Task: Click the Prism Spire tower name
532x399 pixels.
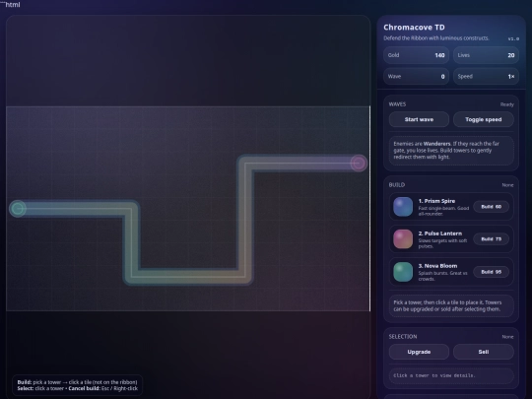Action: (x=436, y=201)
